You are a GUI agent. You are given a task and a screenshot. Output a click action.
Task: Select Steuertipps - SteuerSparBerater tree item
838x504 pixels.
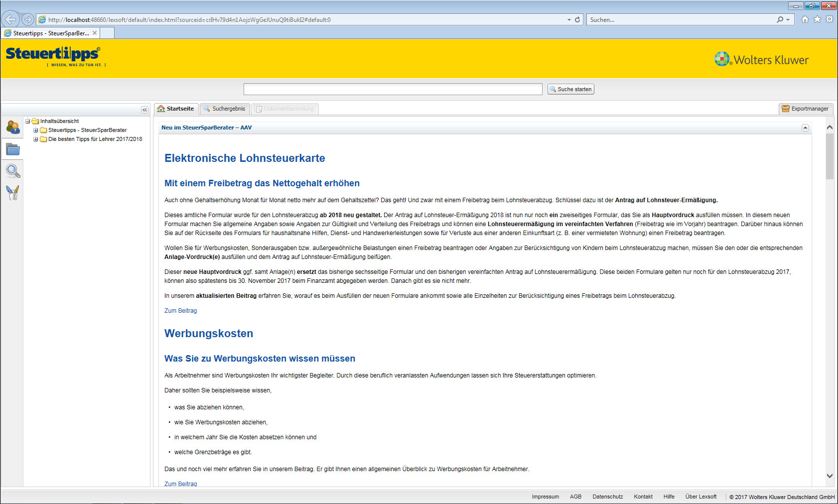click(87, 130)
